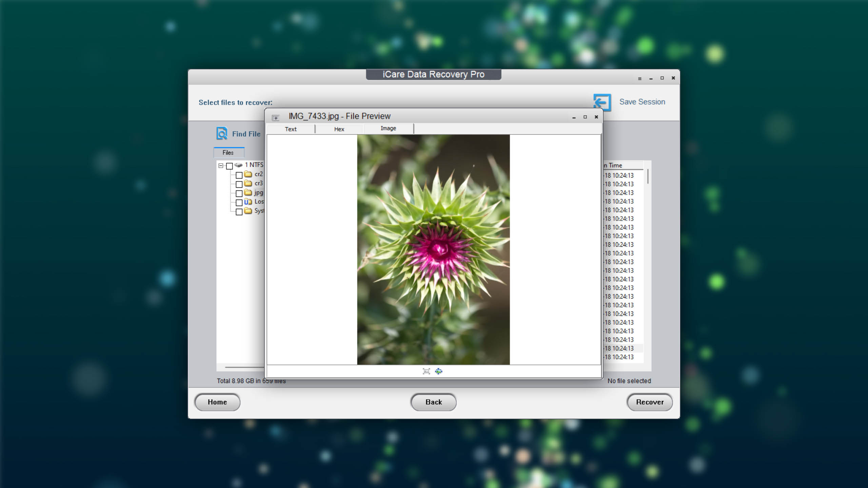Toggle checkbox for cr2 folder
This screenshot has height=488, width=868.
coord(240,174)
